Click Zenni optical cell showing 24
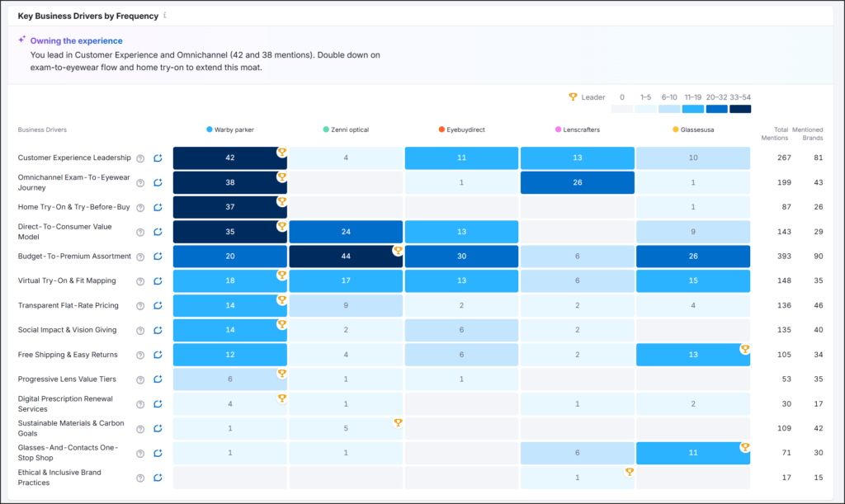845x504 pixels. coord(346,232)
